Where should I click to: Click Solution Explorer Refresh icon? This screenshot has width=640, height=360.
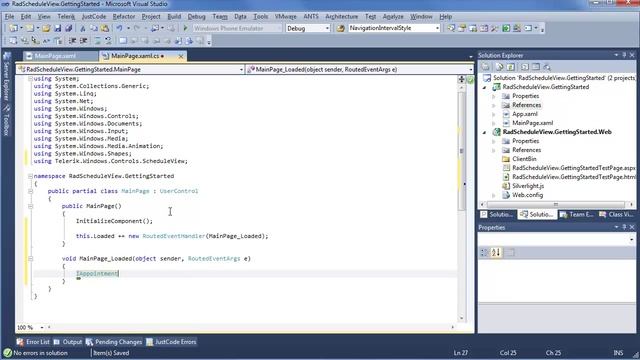coord(511,67)
